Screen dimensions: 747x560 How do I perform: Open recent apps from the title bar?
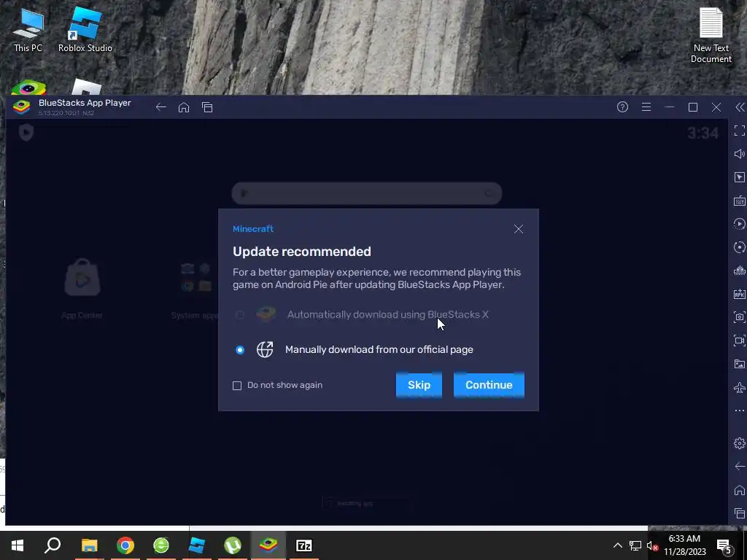[207, 107]
